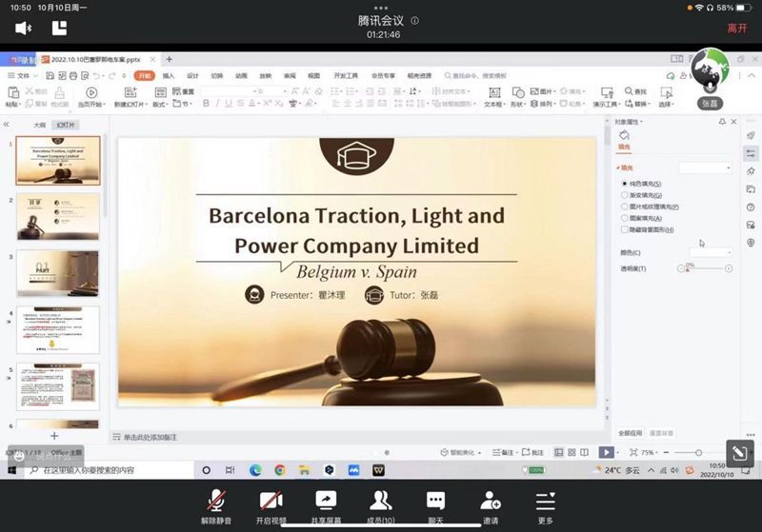The height and width of the screenshot is (532, 762).
Task: Click the 当页开始 play slideshow icon
Action: pyautogui.click(x=91, y=92)
